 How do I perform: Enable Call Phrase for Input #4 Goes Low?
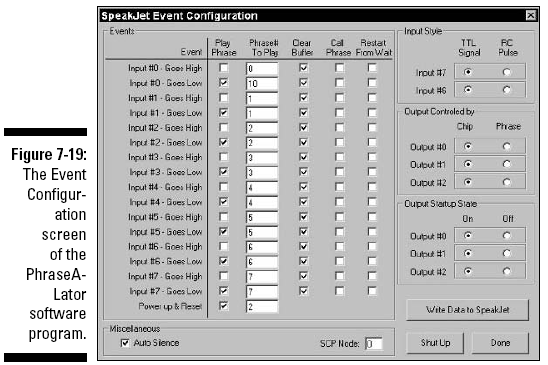click(339, 202)
